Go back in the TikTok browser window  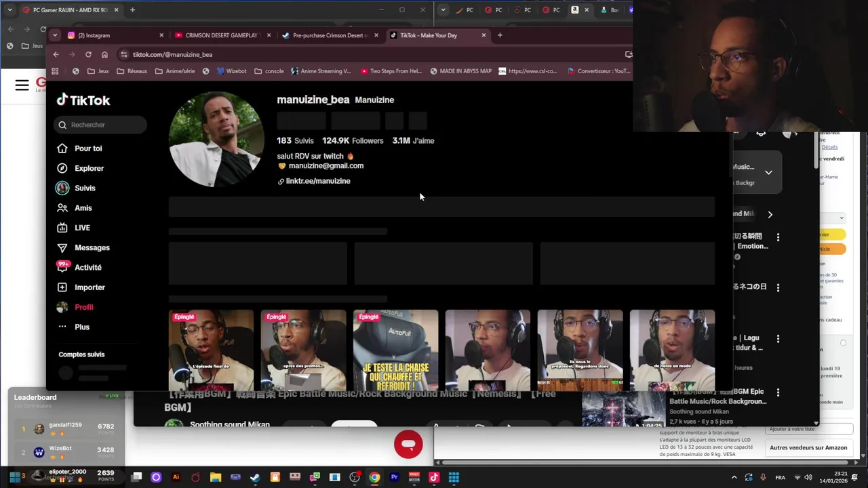click(56, 54)
